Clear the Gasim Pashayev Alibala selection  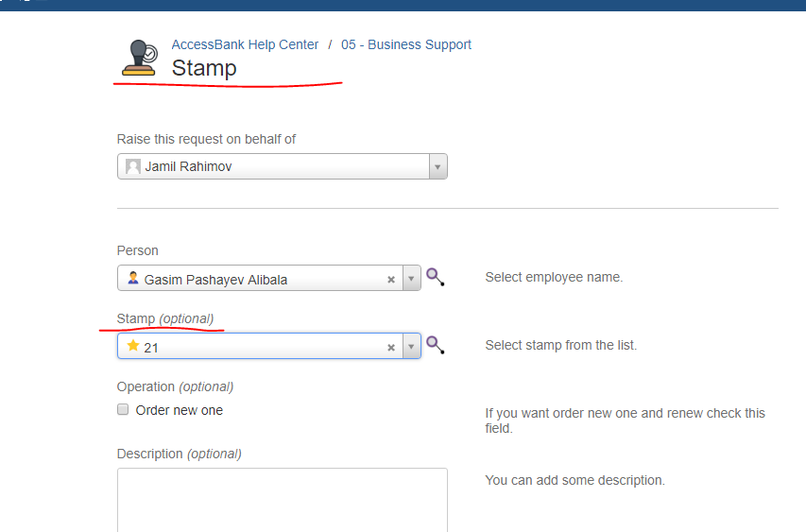pos(391,280)
